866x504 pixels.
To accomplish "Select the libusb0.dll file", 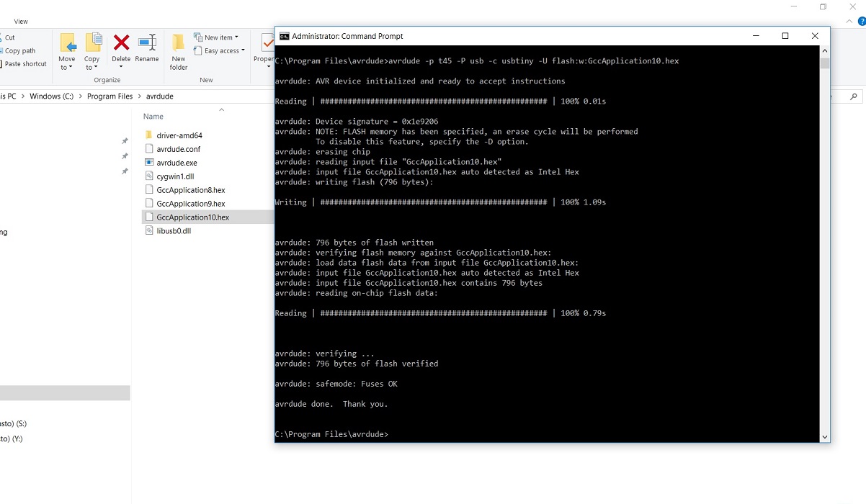I will pyautogui.click(x=174, y=231).
